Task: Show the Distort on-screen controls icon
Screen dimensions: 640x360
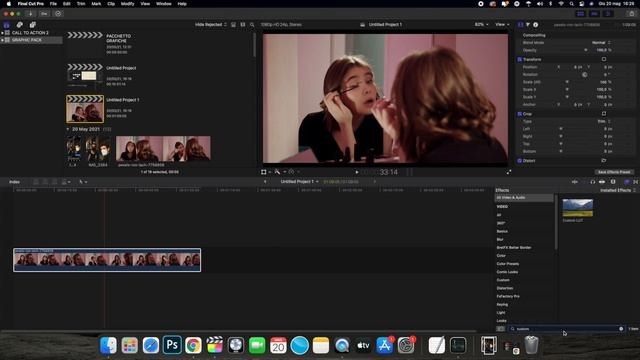Action: pos(604,160)
